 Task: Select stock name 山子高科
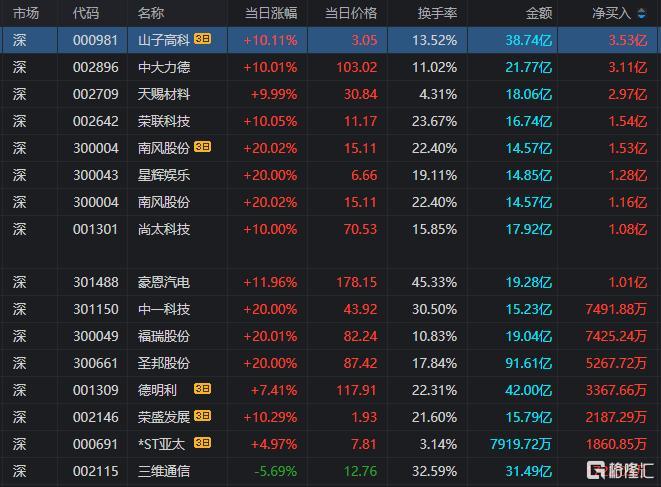pos(164,40)
